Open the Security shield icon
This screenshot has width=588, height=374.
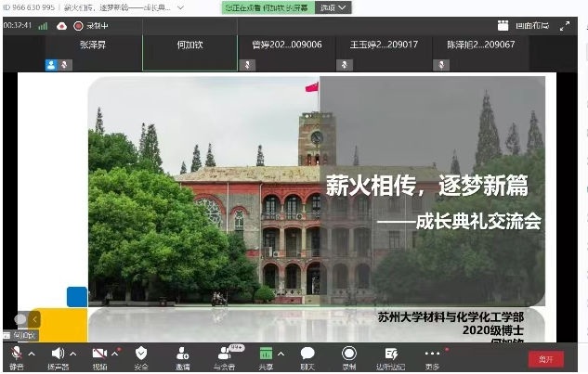coord(141,354)
